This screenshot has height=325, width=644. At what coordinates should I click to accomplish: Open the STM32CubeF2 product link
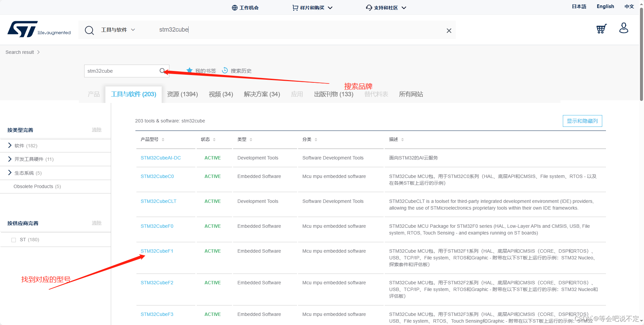point(157,283)
